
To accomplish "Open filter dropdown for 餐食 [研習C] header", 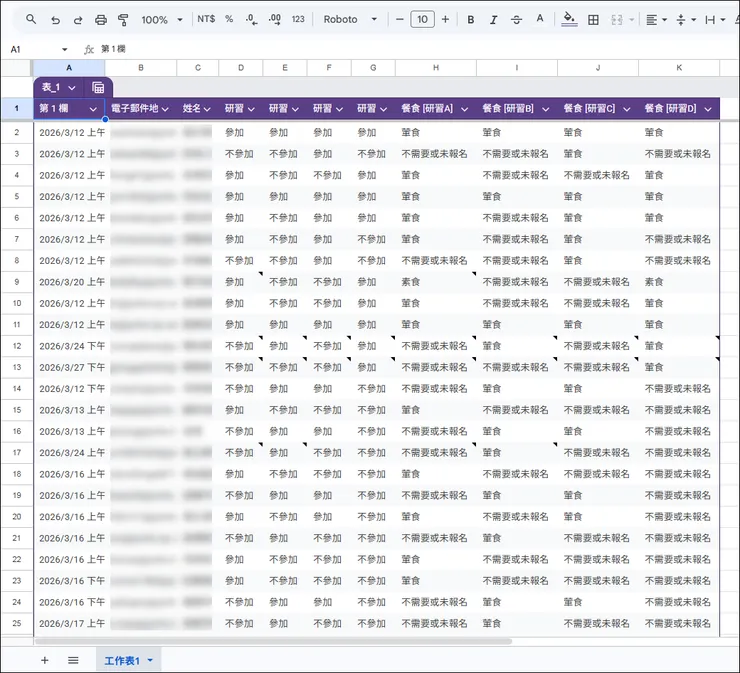I will tap(627, 109).
